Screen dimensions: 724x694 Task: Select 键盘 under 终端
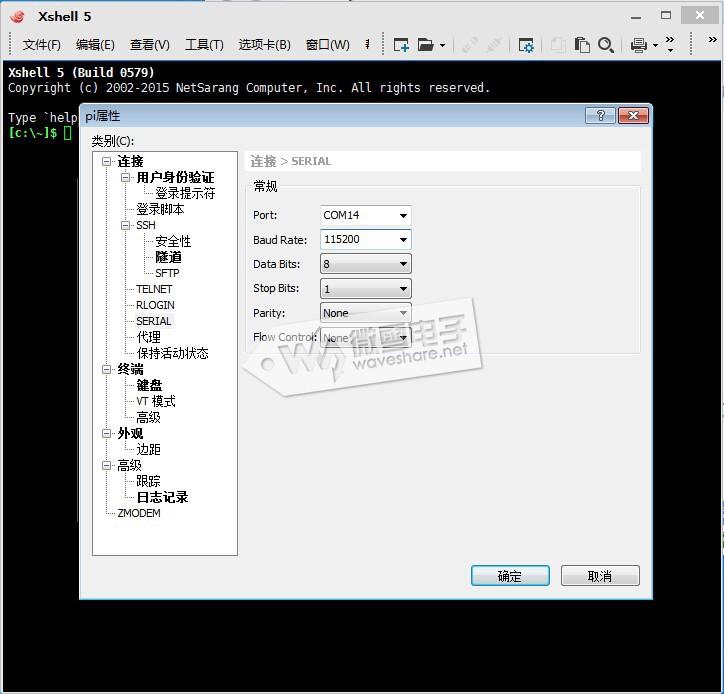149,385
